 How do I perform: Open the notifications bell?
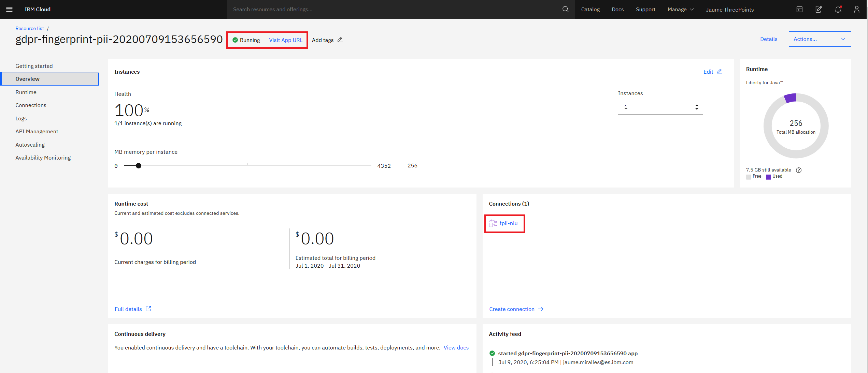click(x=838, y=9)
